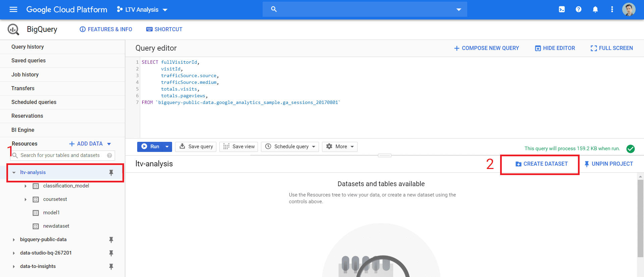Click the Schedule query clock icon
The image size is (644, 277).
268,147
